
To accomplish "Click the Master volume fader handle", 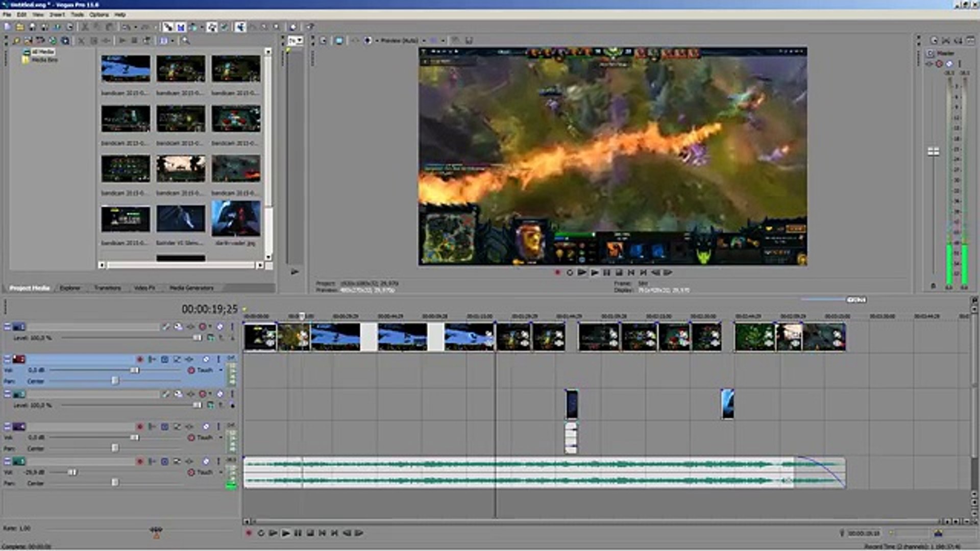I will point(934,152).
